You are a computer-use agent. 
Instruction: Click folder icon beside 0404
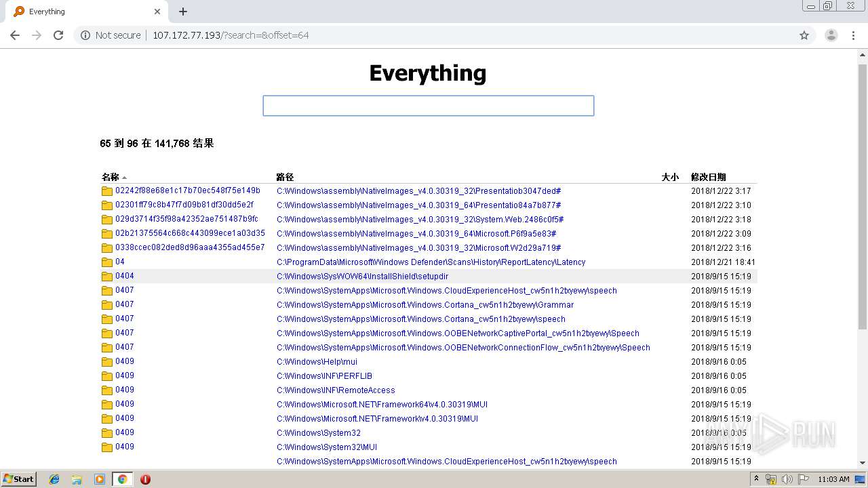106,277
